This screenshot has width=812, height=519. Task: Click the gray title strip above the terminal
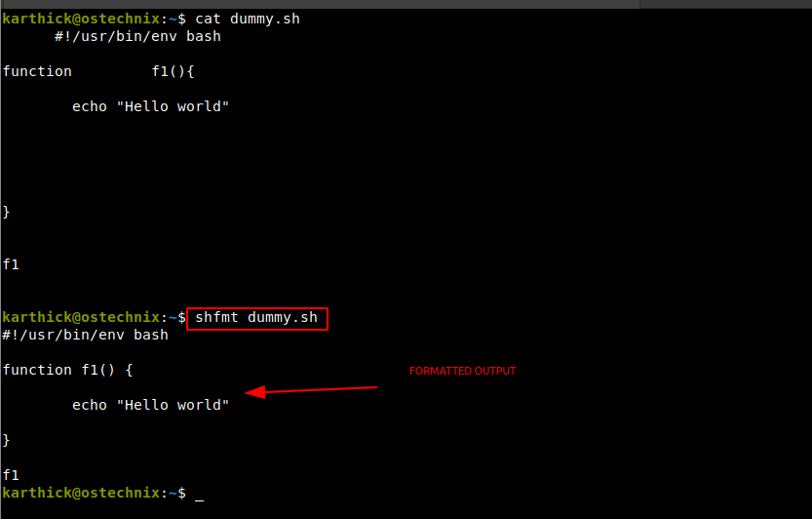click(406, 4)
